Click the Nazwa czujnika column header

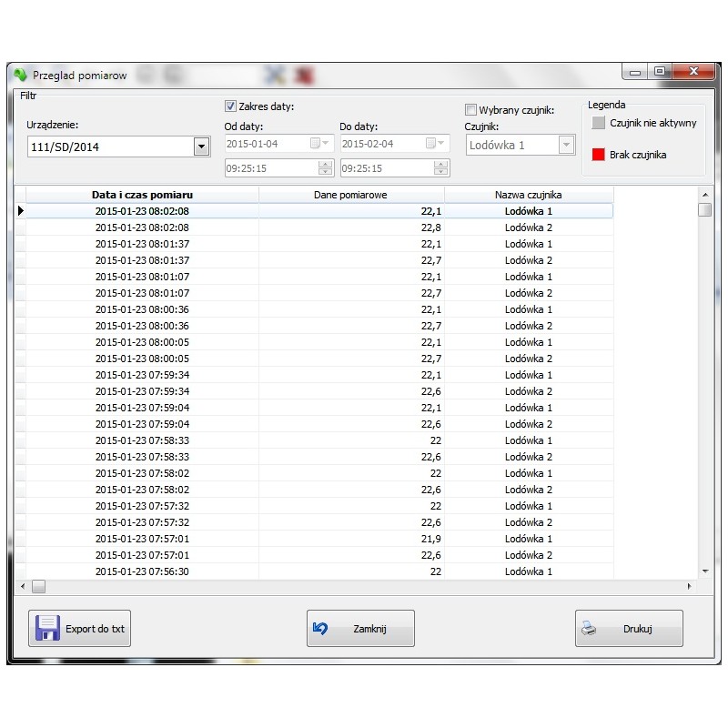pyautogui.click(x=529, y=195)
